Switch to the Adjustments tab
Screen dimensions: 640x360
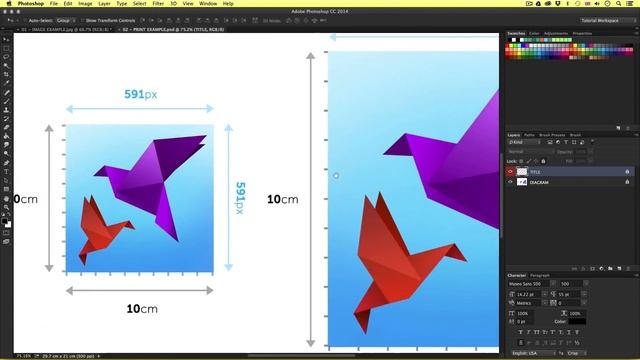pyautogui.click(x=556, y=33)
